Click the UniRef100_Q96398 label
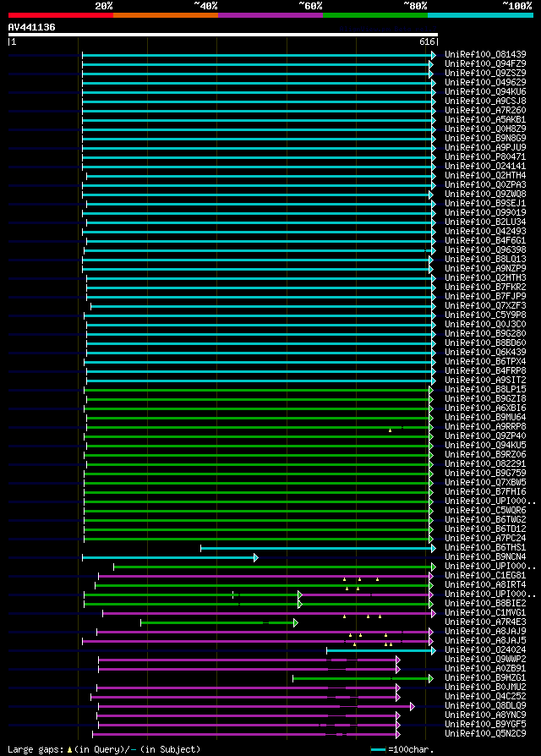The image size is (541, 756). pos(485,250)
